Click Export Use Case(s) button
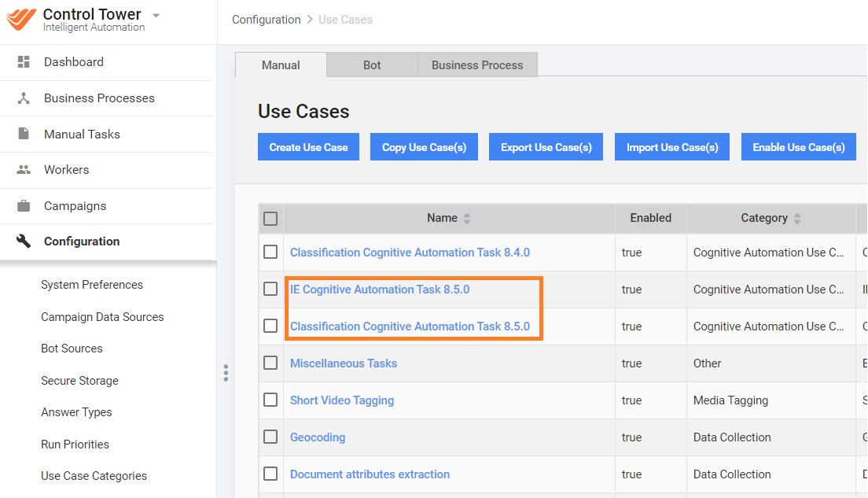868x498 pixels. (546, 147)
